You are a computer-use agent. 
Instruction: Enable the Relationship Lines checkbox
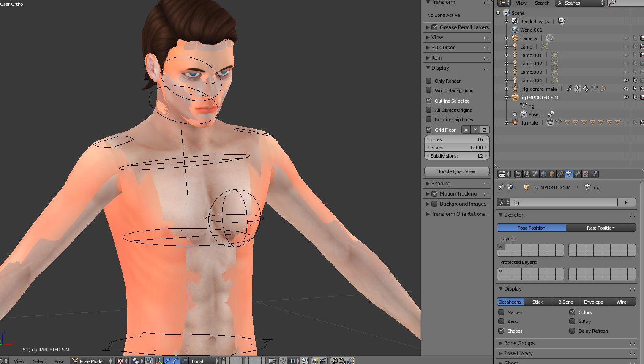click(x=428, y=119)
